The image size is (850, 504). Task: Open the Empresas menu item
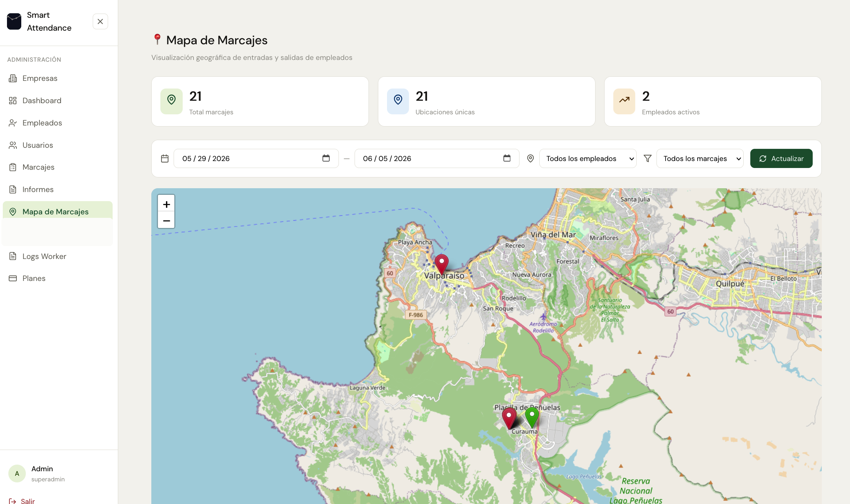coord(58,78)
